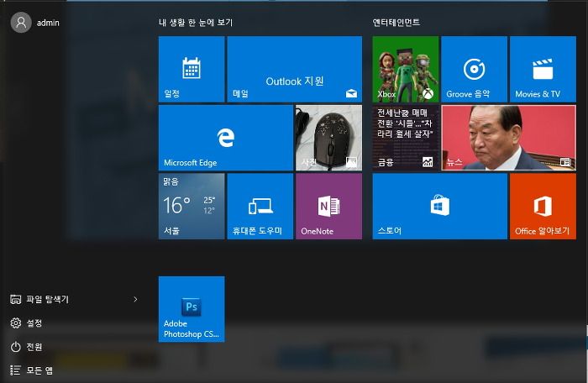Open the Movies & TV tile

pos(543,69)
